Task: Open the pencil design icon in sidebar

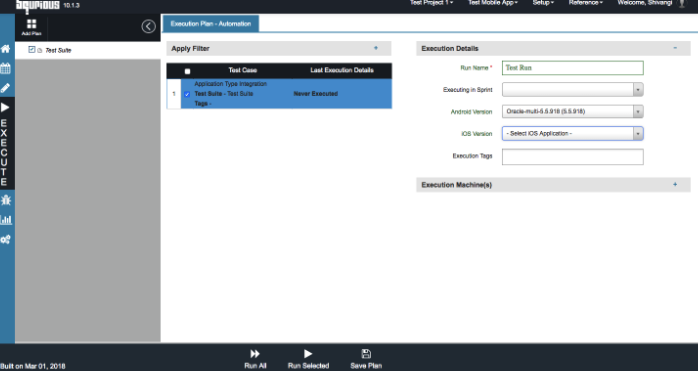Action: coord(5,88)
